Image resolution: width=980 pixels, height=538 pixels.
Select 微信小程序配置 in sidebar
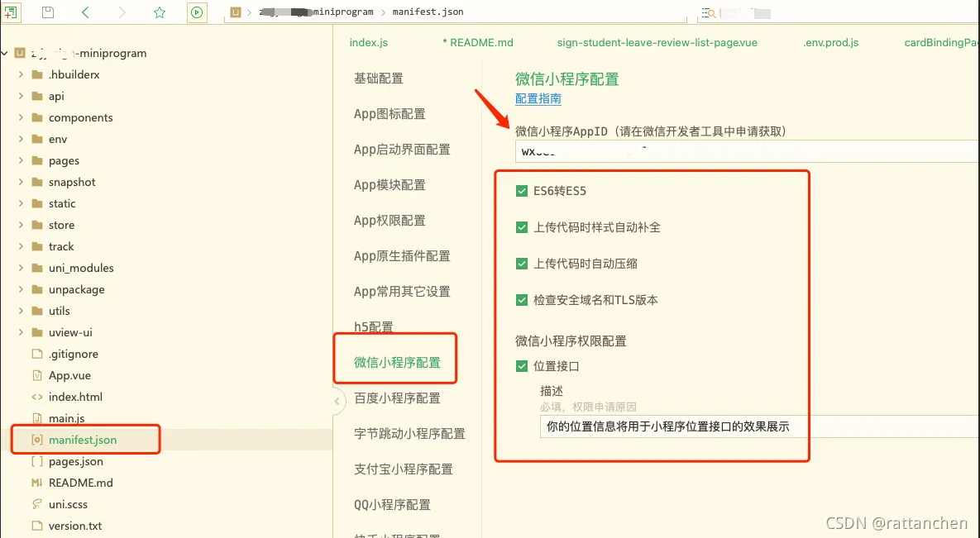click(x=397, y=363)
